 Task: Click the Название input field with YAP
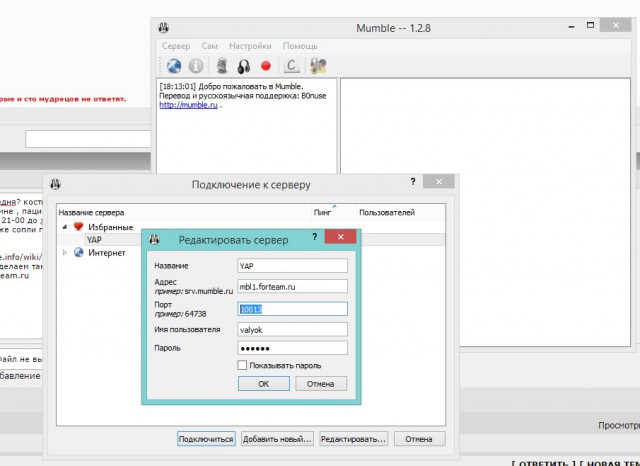click(x=293, y=266)
